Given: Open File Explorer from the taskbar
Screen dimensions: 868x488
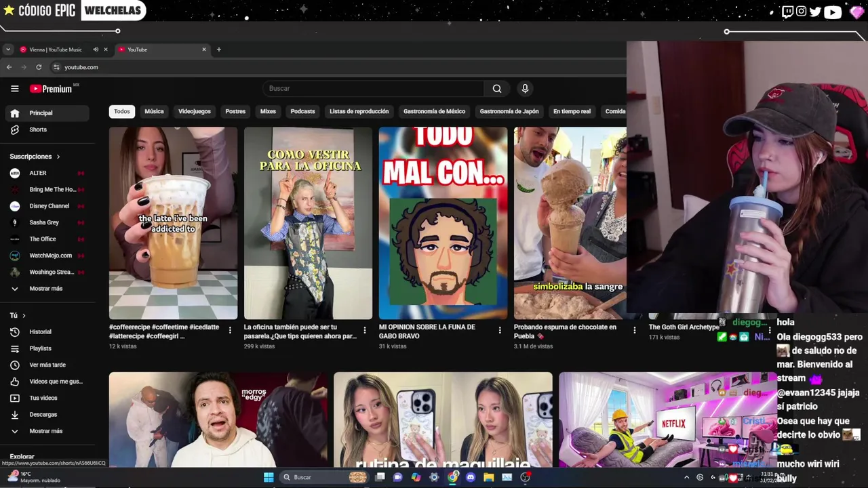Looking at the screenshot, I should pyautogui.click(x=488, y=477).
